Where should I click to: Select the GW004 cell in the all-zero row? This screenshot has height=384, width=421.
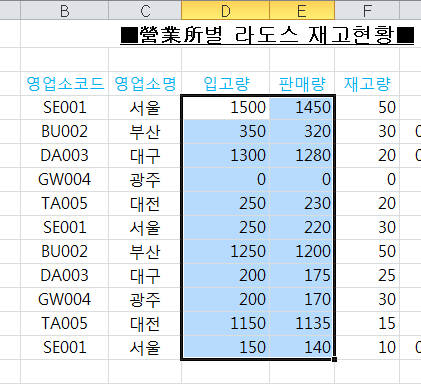(x=65, y=180)
